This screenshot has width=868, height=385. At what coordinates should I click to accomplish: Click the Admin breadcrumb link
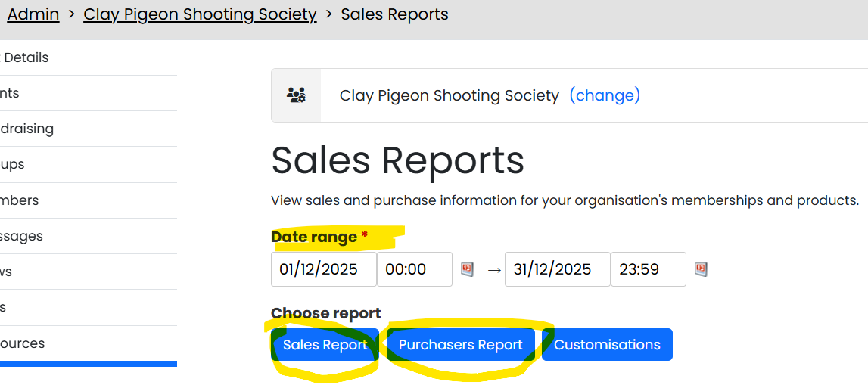point(33,14)
